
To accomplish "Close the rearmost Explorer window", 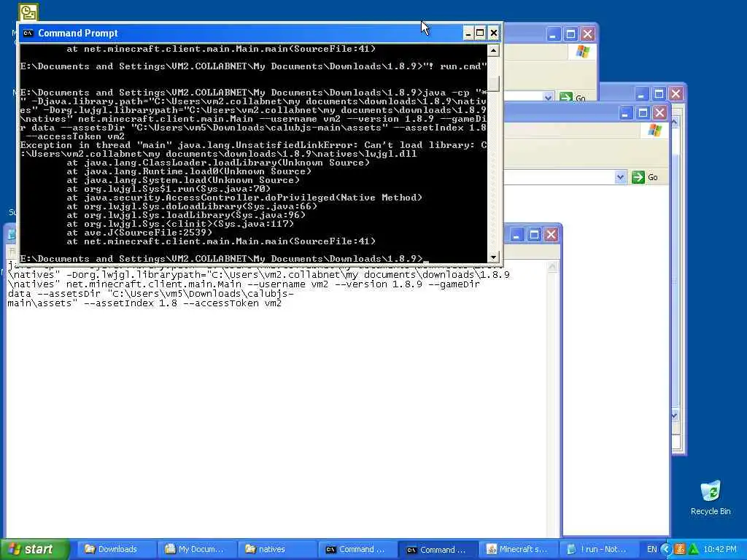I will 588,34.
